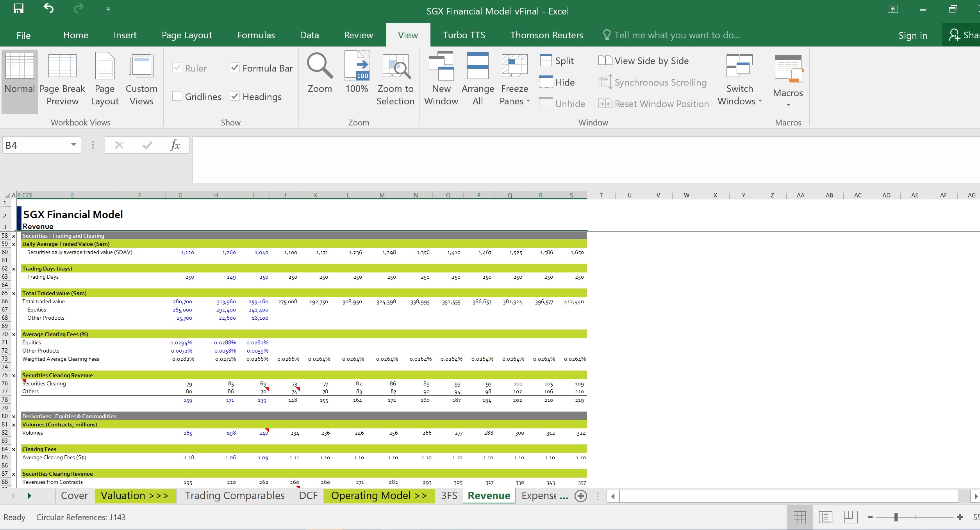Open Ribbon Display Options icon
Screen dimensions: 980x530
click(893, 9)
